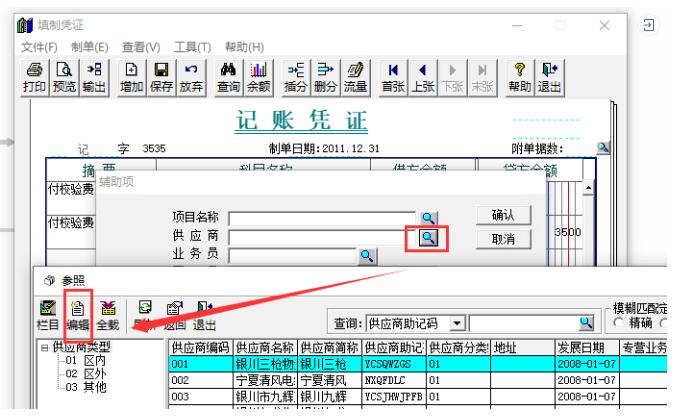Open the 供应商助记码 query dropdown
Viewport: 677px width, 416px height.
[x=458, y=323]
